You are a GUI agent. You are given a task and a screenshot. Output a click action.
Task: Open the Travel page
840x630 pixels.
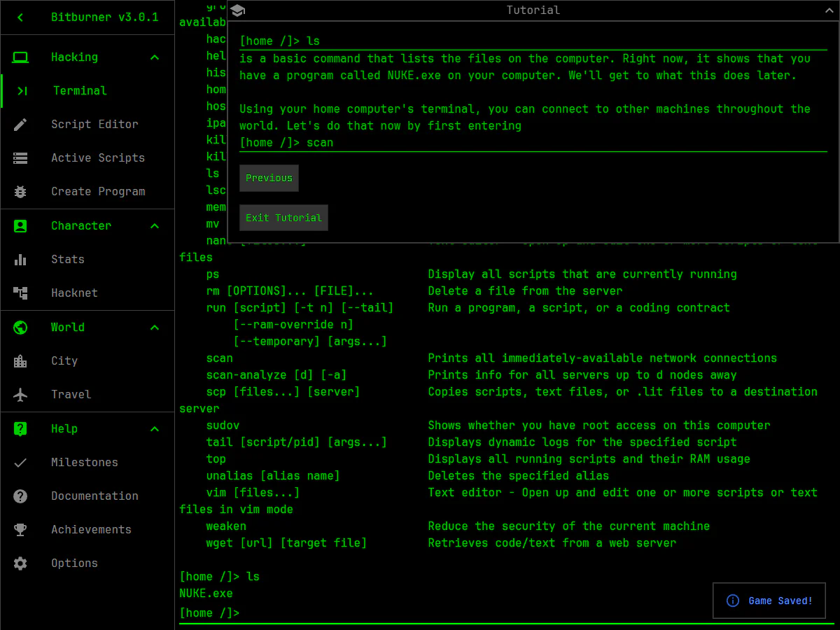(x=87, y=395)
